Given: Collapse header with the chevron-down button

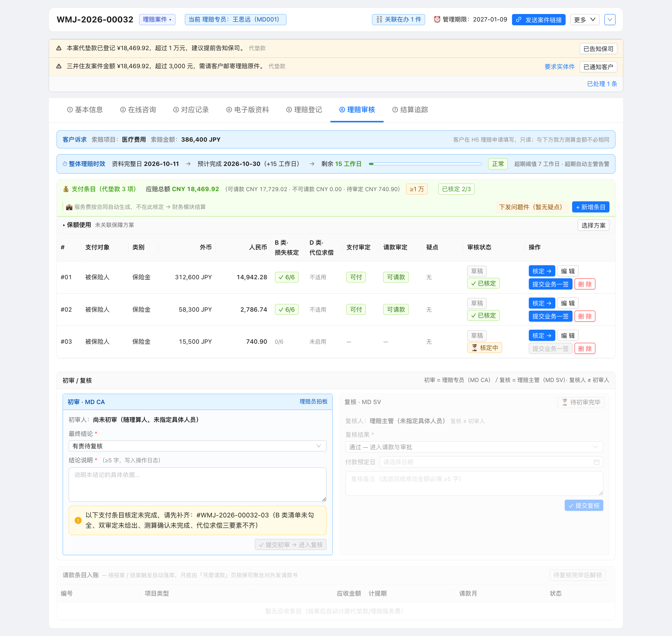Looking at the screenshot, I should click(x=610, y=20).
